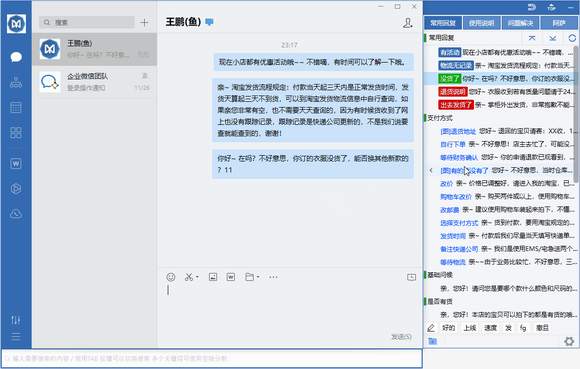
Task: Select the 有活动 quick reply
Action: (x=449, y=53)
